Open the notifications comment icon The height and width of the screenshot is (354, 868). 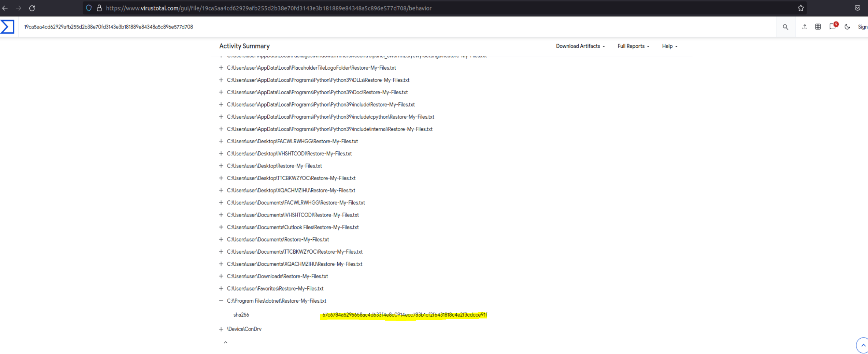coord(832,27)
